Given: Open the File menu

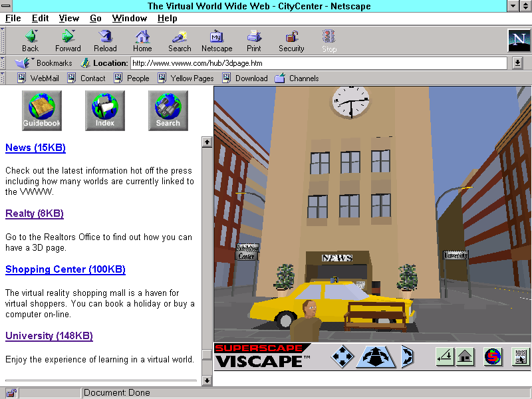Looking at the screenshot, I should [x=13, y=19].
